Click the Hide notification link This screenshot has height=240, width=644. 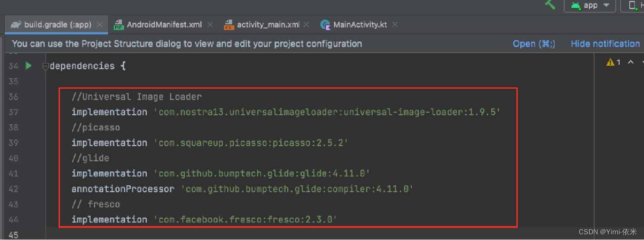[x=605, y=43]
